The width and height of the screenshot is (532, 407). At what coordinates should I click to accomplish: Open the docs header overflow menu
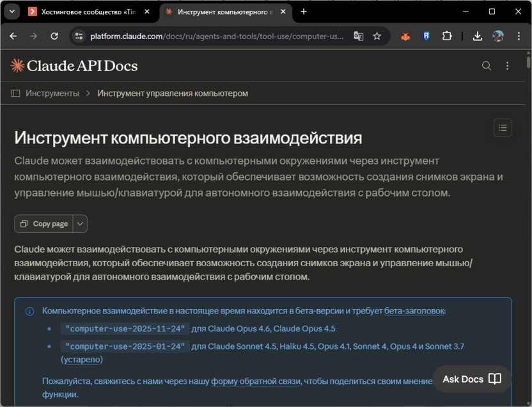coord(507,65)
